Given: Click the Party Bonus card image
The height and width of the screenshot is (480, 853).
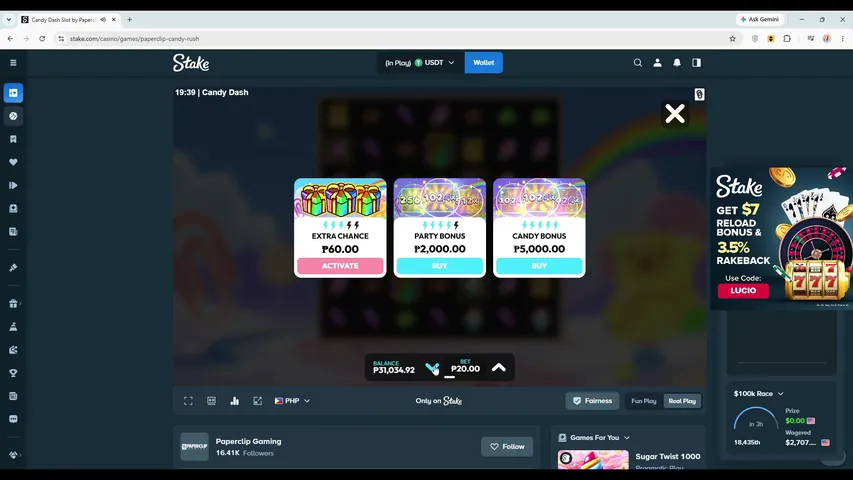Looking at the screenshot, I should [x=440, y=199].
